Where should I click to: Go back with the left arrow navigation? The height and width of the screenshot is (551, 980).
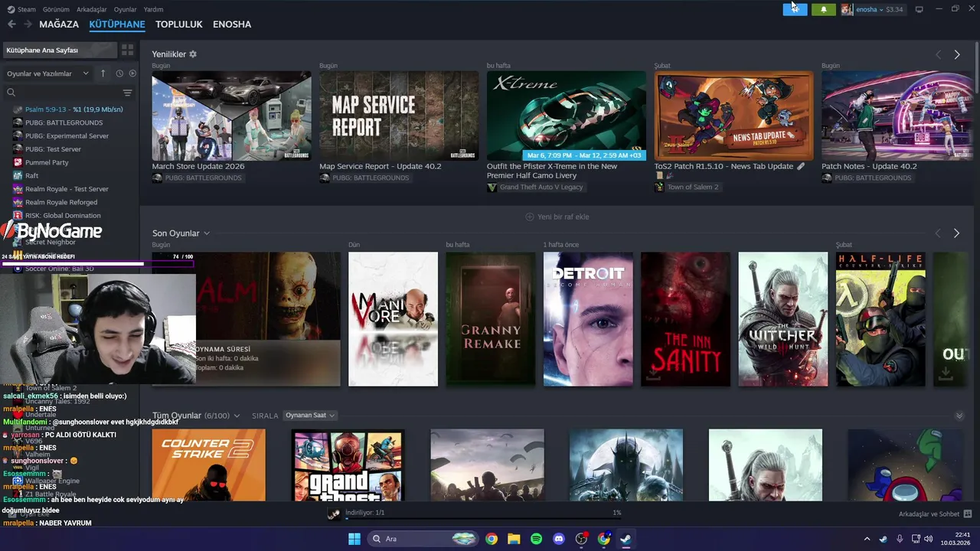click(x=11, y=24)
